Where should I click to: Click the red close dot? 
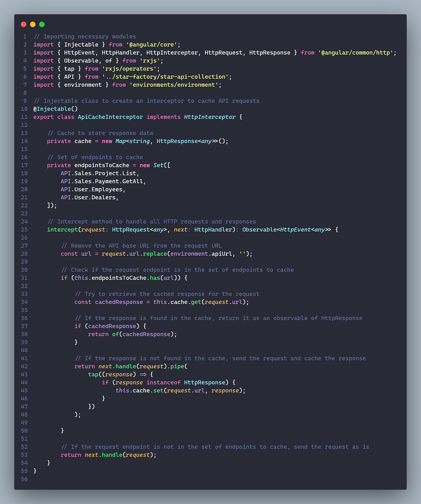click(x=24, y=24)
